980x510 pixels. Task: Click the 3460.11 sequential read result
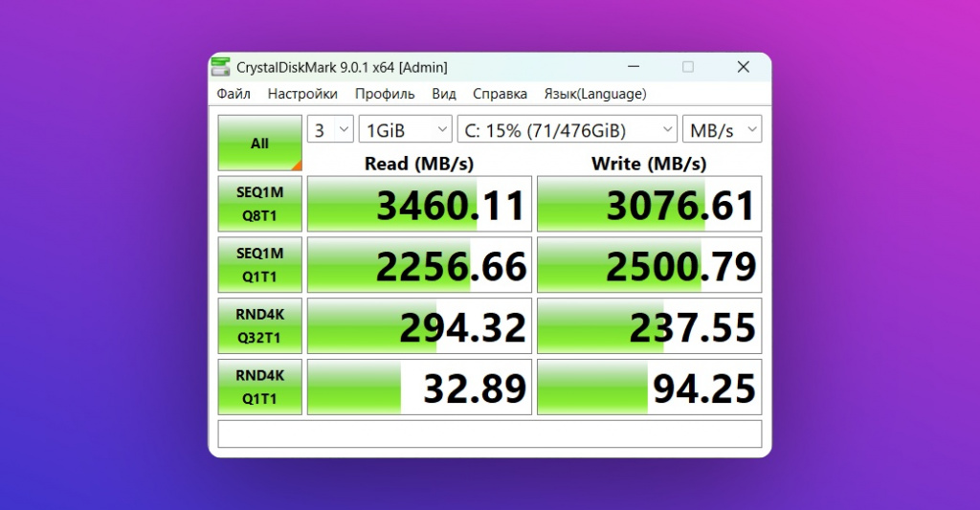tap(419, 204)
